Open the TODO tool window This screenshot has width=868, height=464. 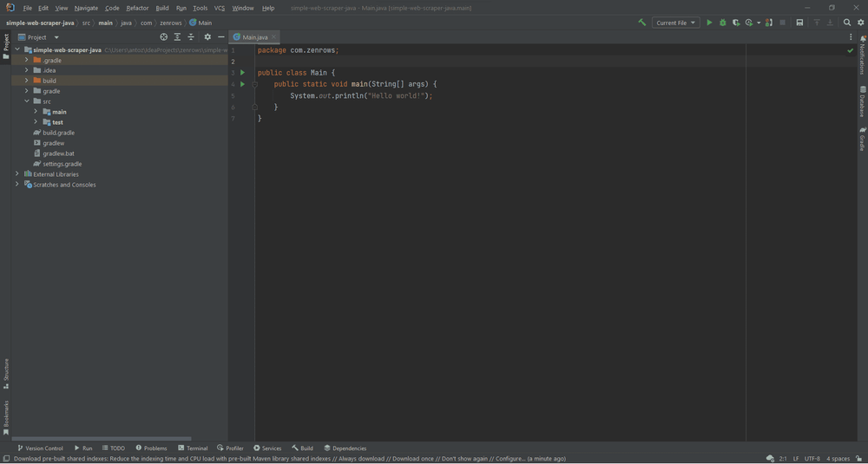114,448
